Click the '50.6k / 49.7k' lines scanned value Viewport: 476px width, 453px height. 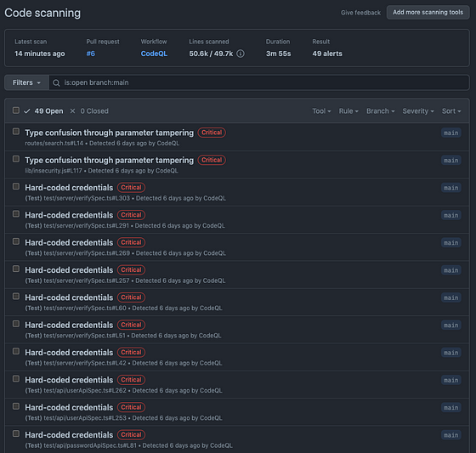(211, 54)
